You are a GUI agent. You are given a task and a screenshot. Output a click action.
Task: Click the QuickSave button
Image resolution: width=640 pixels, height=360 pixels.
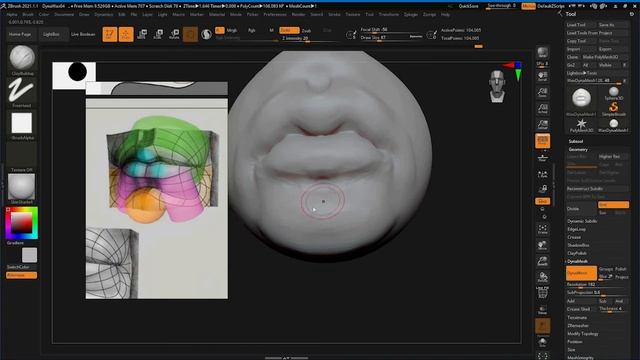pyautogui.click(x=469, y=6)
